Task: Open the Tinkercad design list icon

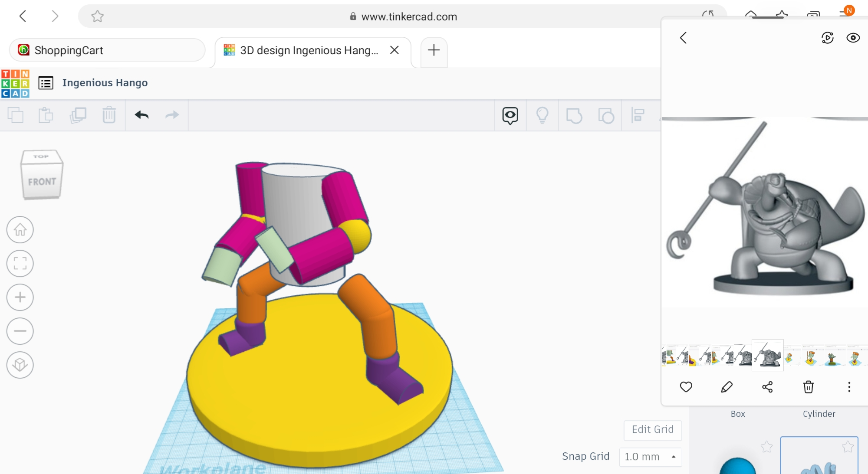Action: point(46,82)
